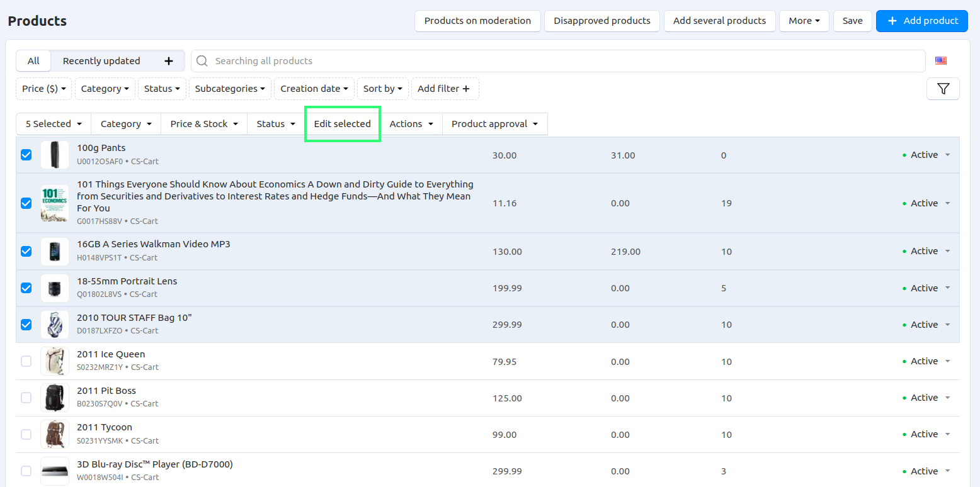The image size is (980, 487).
Task: Open Products on moderation
Action: pos(477,21)
